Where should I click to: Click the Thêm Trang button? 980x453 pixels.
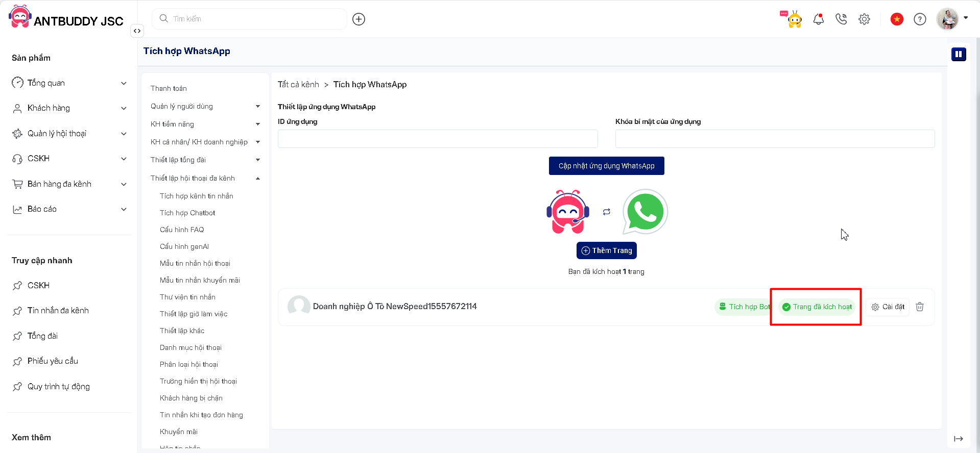(x=607, y=250)
